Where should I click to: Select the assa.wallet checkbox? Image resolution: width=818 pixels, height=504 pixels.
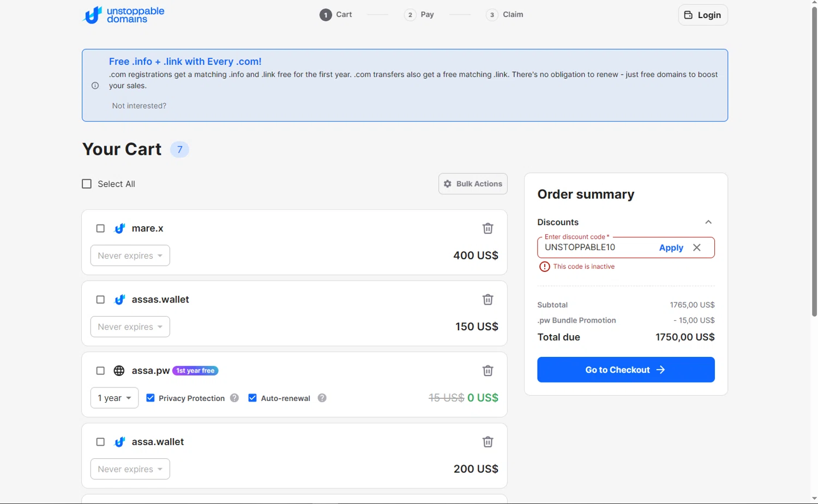(x=100, y=442)
